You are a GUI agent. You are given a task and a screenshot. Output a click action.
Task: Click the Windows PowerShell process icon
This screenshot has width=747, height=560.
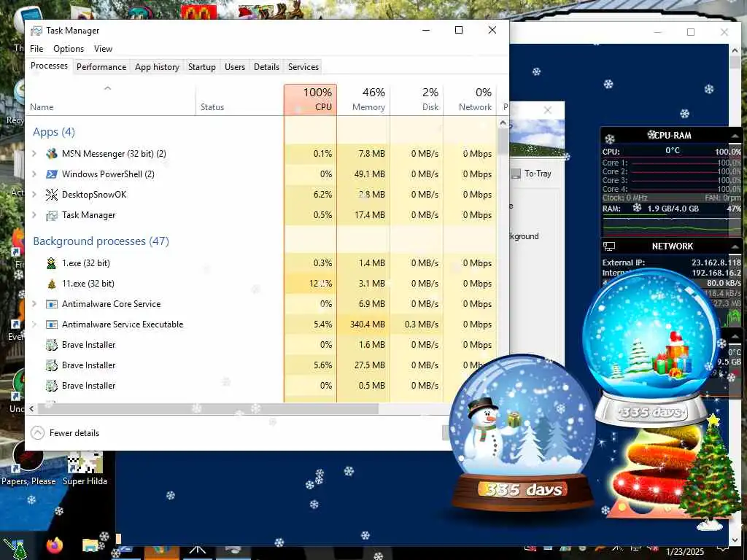(52, 174)
